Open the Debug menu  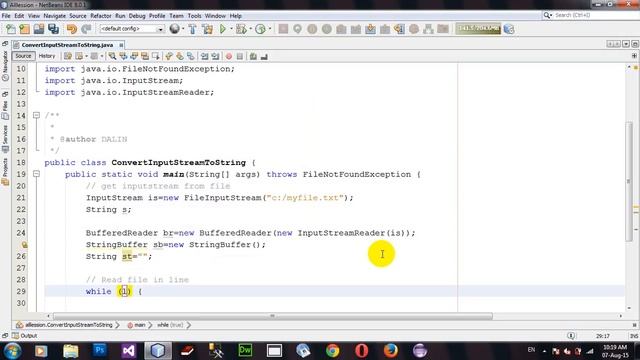(x=137, y=16)
